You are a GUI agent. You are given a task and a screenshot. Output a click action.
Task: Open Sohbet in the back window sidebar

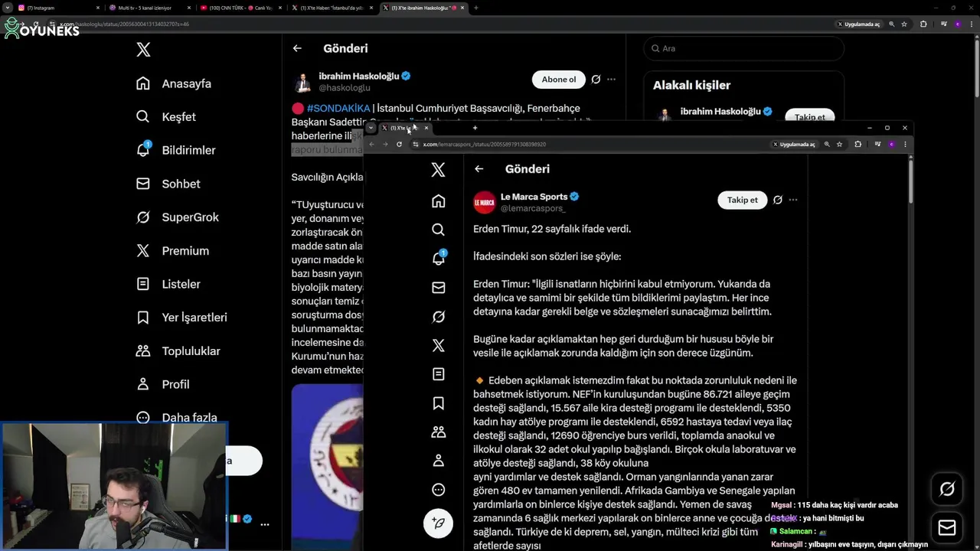point(168,184)
